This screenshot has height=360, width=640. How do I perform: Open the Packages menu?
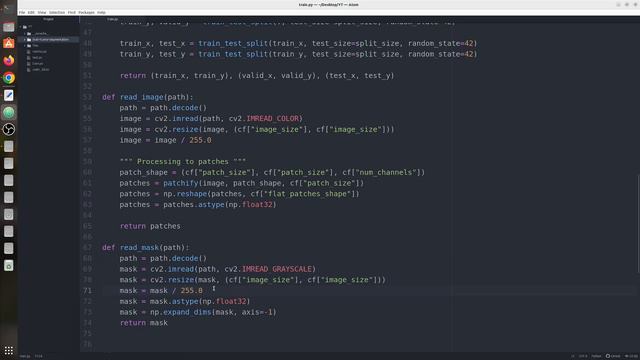coord(86,13)
